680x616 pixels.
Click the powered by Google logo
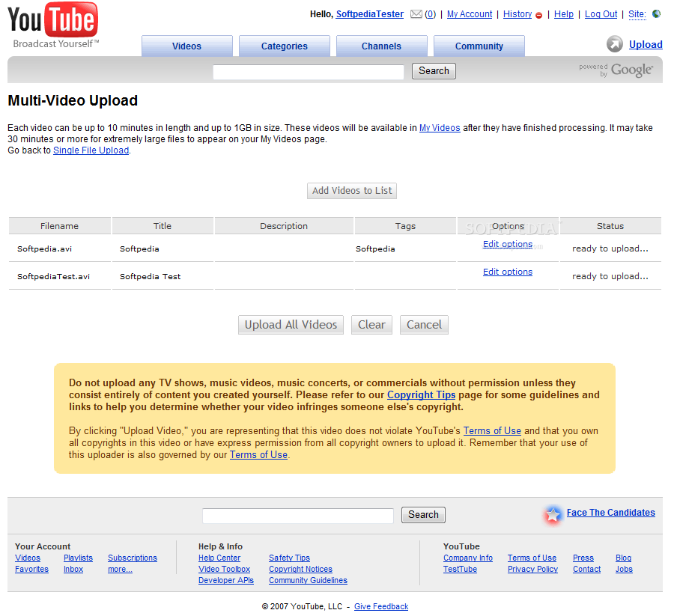coord(616,70)
